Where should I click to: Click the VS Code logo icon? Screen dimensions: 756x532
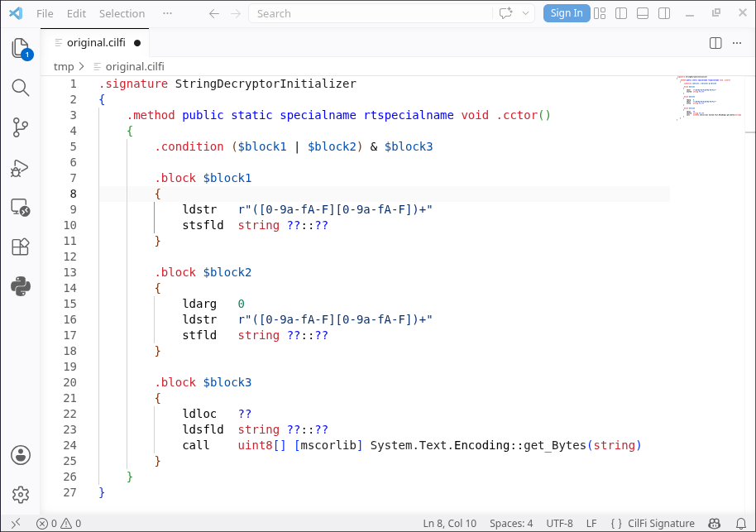pyautogui.click(x=16, y=13)
